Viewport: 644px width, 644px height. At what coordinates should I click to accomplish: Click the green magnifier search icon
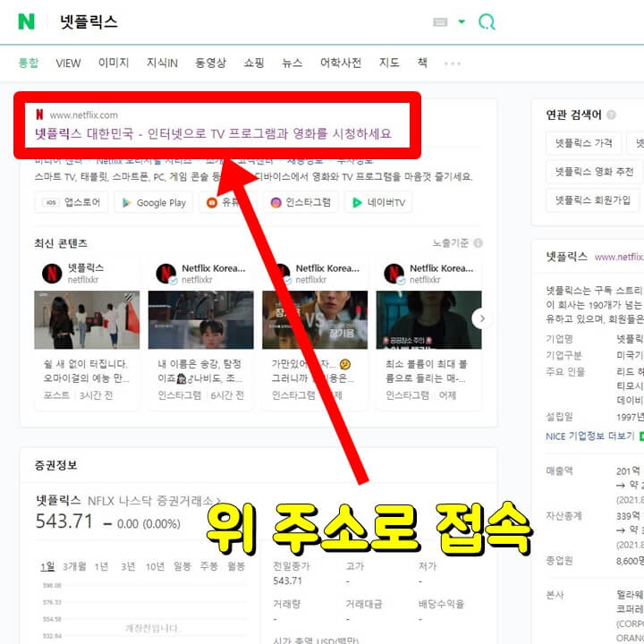point(487,21)
